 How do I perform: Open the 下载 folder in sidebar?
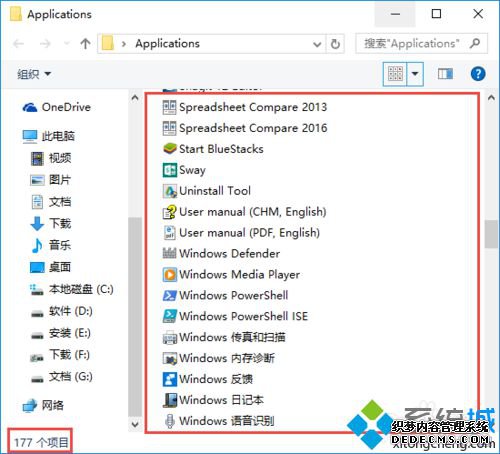click(x=51, y=223)
